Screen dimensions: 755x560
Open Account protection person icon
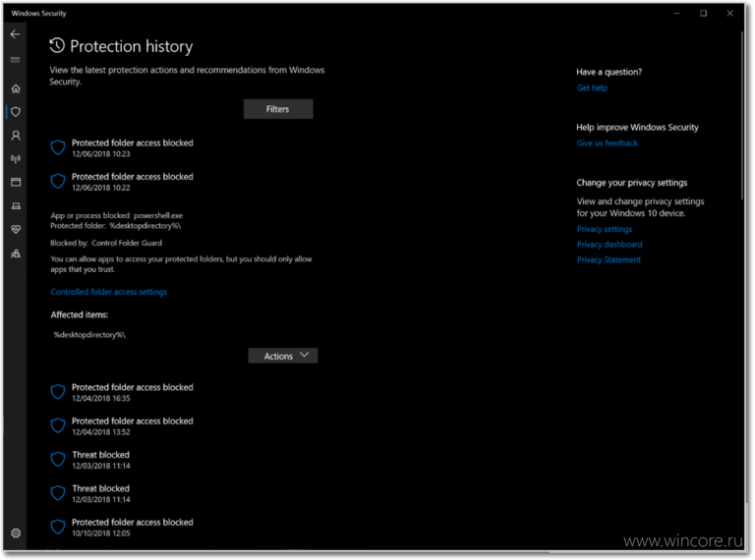[x=16, y=136]
